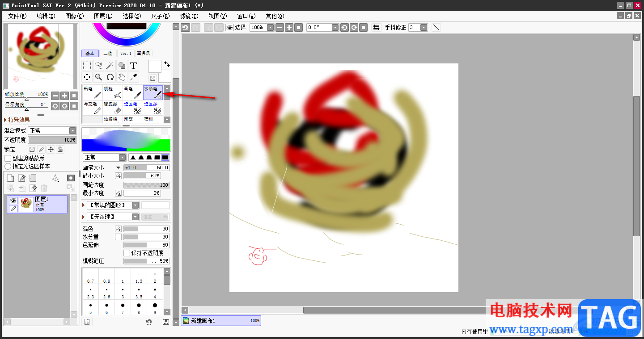This screenshot has width=644, height=339.
Task: Choose the 水彩笔 watercolor brush
Action: click(x=153, y=92)
